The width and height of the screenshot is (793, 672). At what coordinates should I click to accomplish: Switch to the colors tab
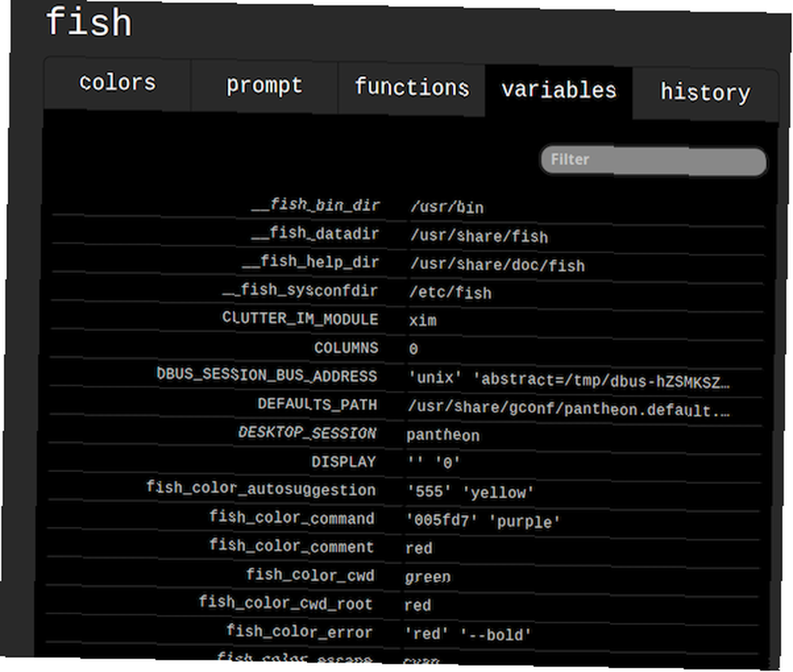click(x=117, y=83)
